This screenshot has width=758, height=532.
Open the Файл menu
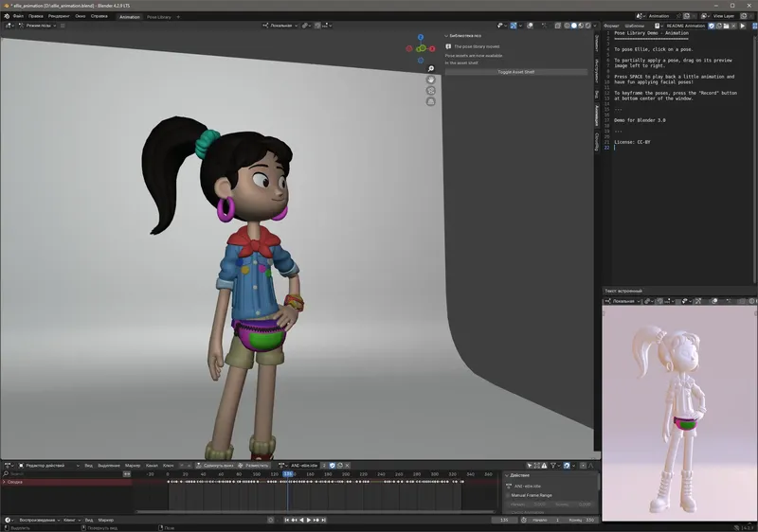tap(18, 16)
